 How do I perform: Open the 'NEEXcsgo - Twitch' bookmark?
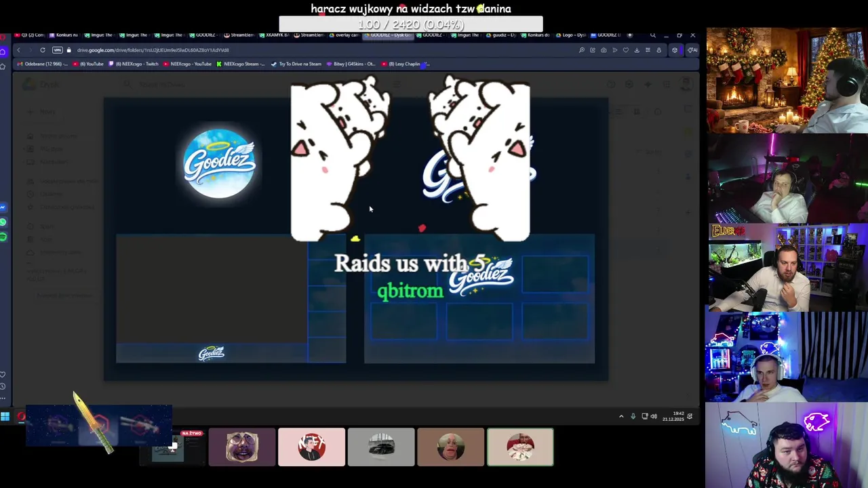tap(134, 64)
